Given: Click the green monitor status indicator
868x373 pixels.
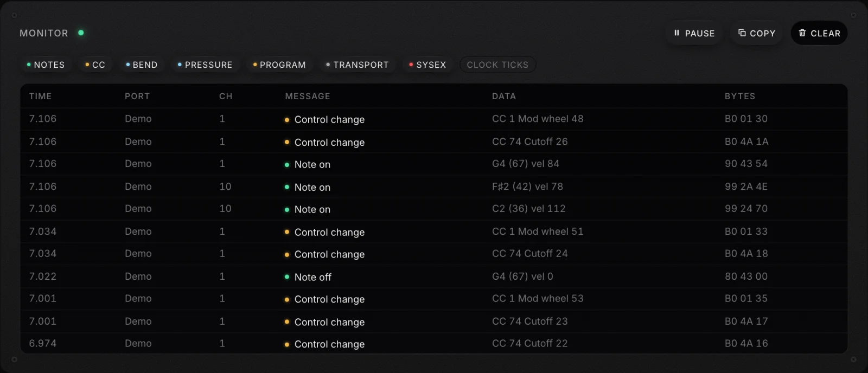Looking at the screenshot, I should pyautogui.click(x=81, y=33).
